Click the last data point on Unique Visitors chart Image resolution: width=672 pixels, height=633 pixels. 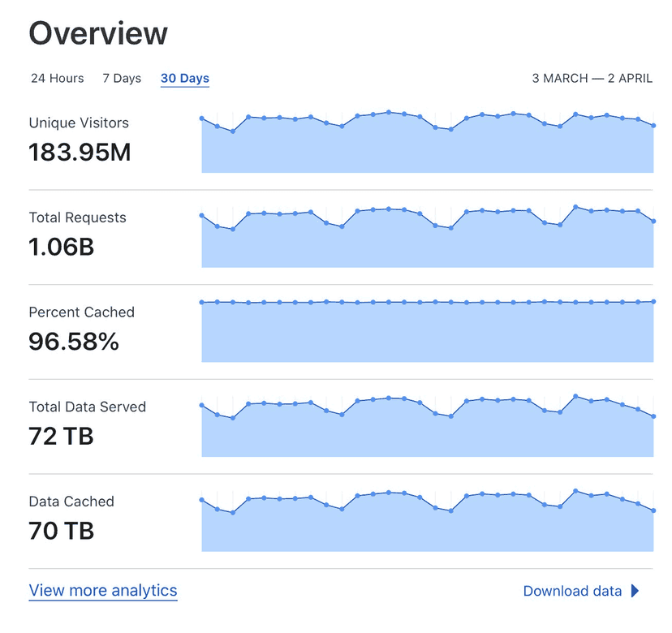653,126
